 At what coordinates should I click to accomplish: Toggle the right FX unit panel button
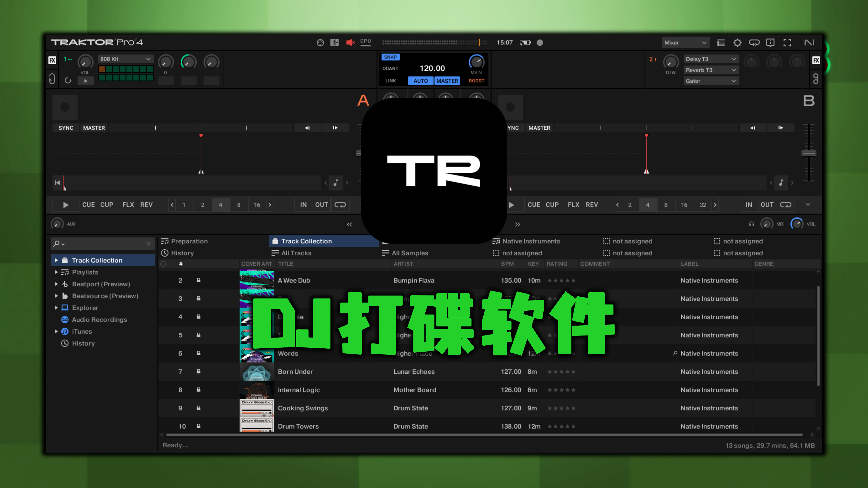(x=816, y=60)
